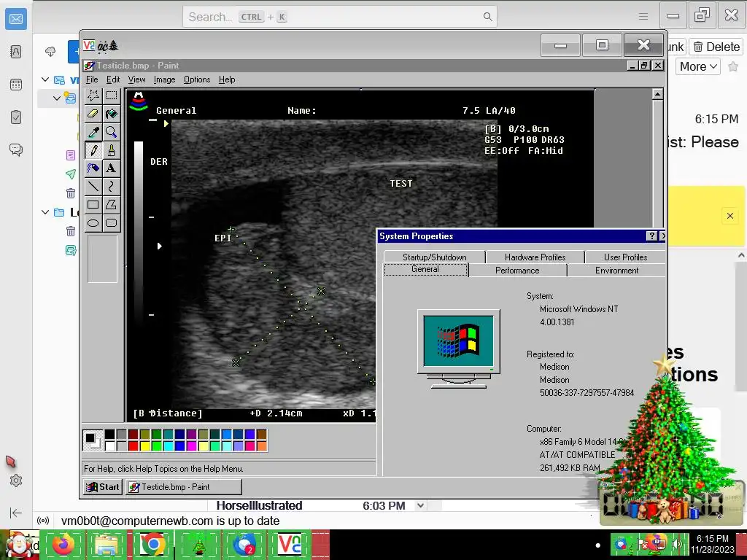This screenshot has width=747, height=560.
Task: Select the General tab in System Properties
Action: click(425, 270)
